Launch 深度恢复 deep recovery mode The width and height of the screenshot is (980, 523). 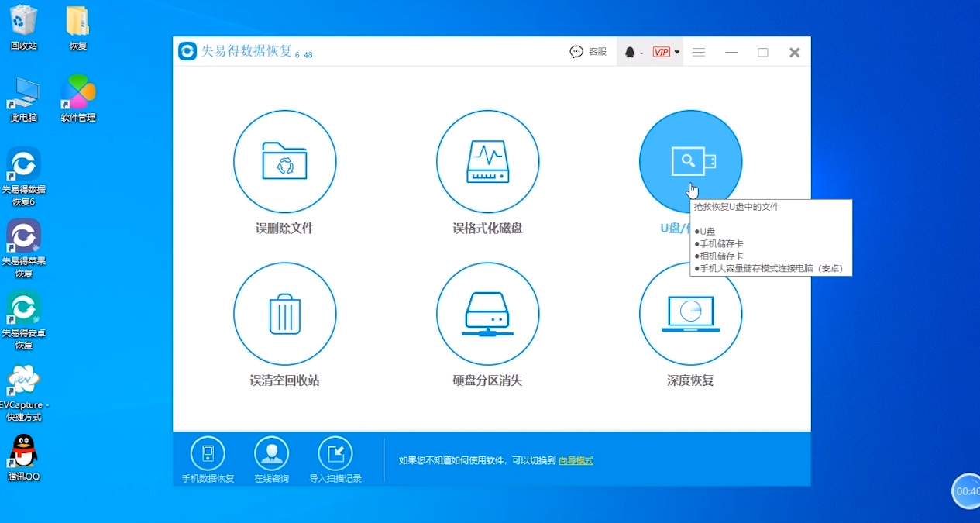click(x=689, y=314)
